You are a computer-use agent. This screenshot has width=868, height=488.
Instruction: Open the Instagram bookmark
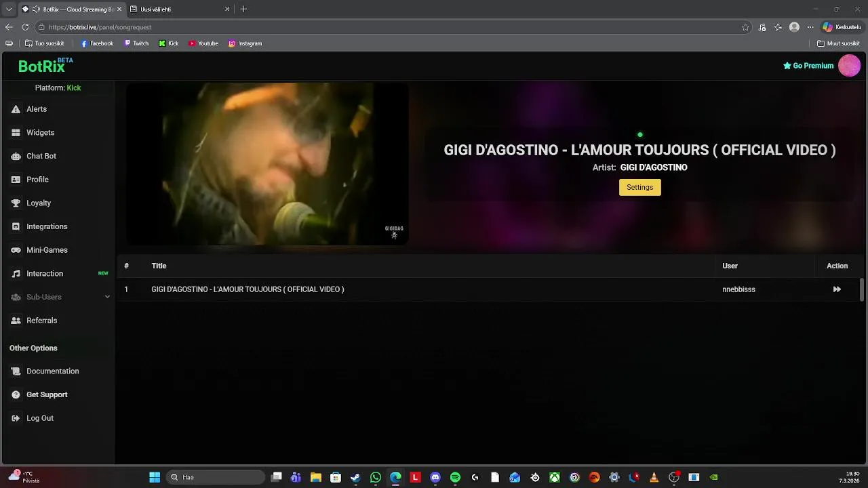point(245,43)
